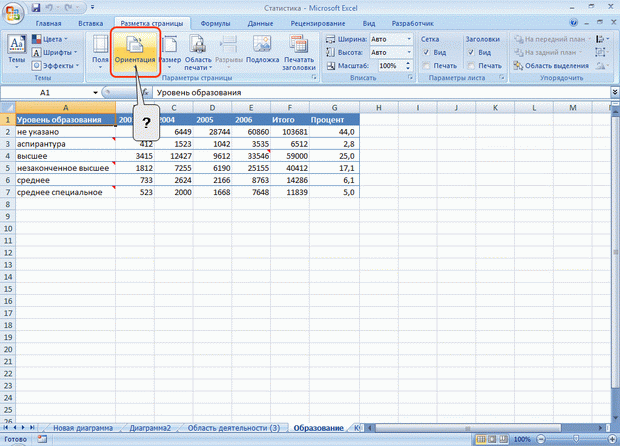Viewport: 620px width, 446px height.
Task: Select column D header
Action: (x=212, y=108)
